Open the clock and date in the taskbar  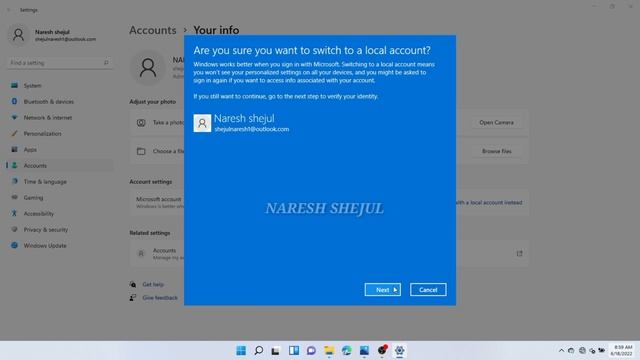point(623,351)
